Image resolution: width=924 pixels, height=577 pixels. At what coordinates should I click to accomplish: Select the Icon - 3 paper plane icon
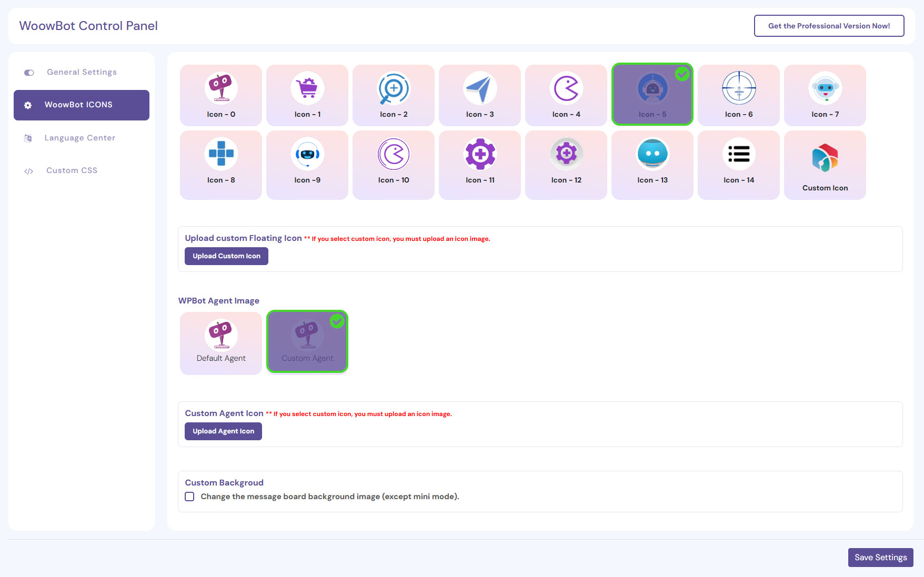[x=480, y=95]
